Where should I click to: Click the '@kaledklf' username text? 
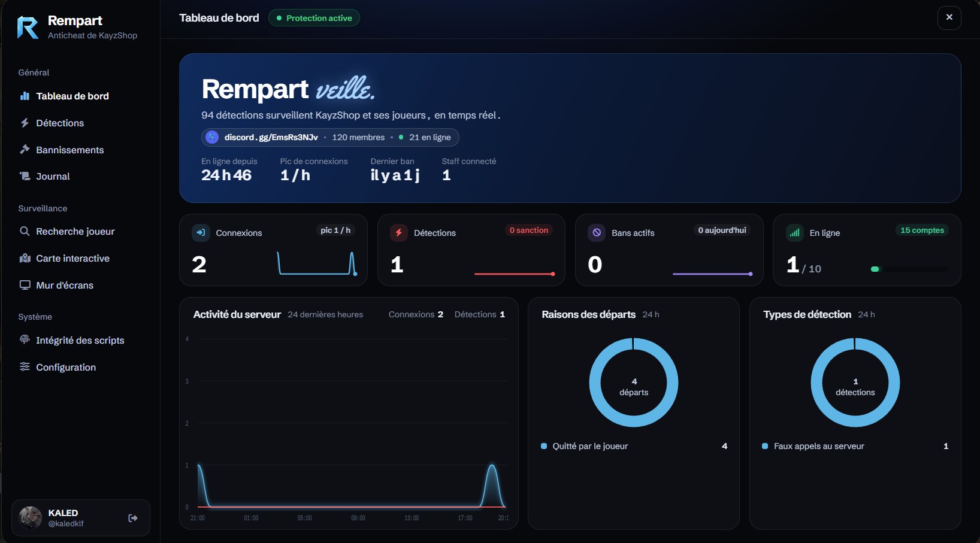pos(66,524)
